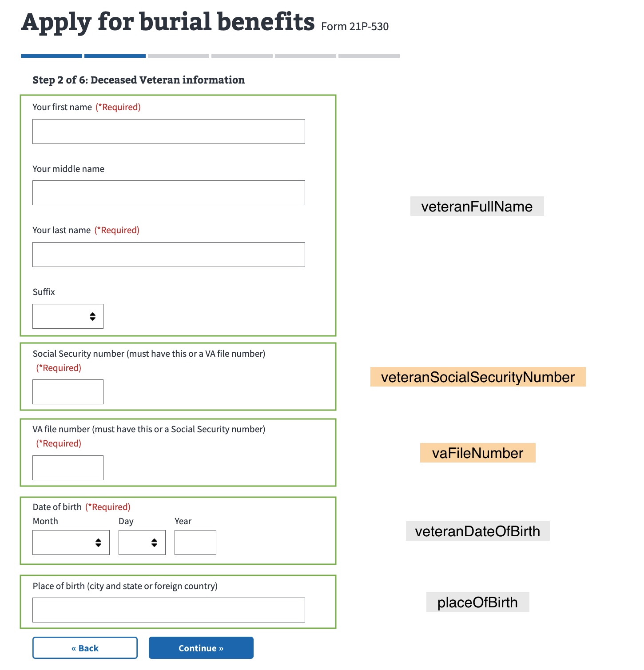Click the Back button
The height and width of the screenshot is (670, 644).
coord(84,648)
